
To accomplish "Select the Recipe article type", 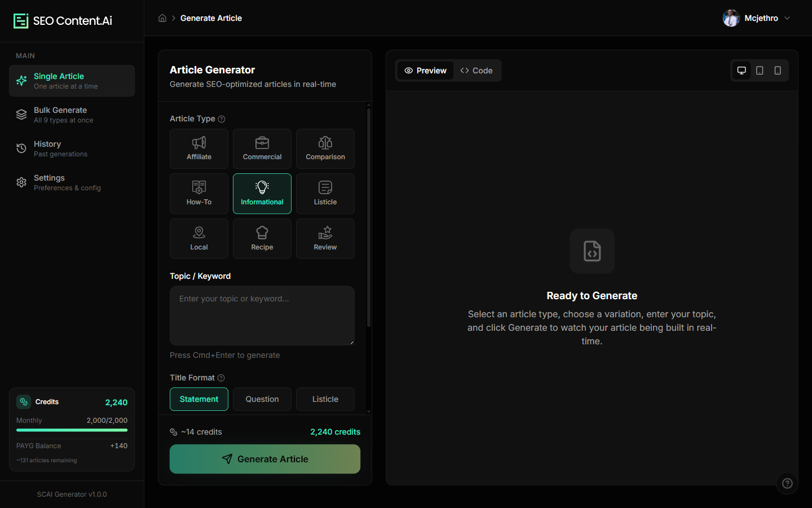I will 262,239.
